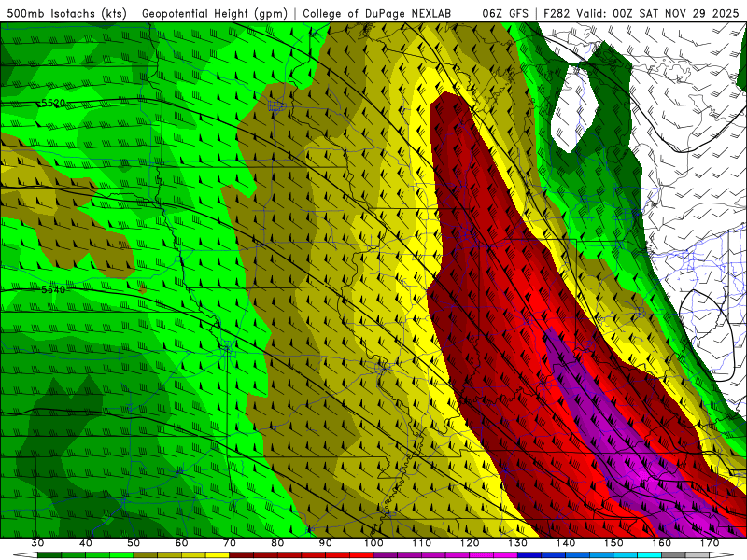Click the 140 label on color scale
The image size is (747, 560).
point(566,543)
